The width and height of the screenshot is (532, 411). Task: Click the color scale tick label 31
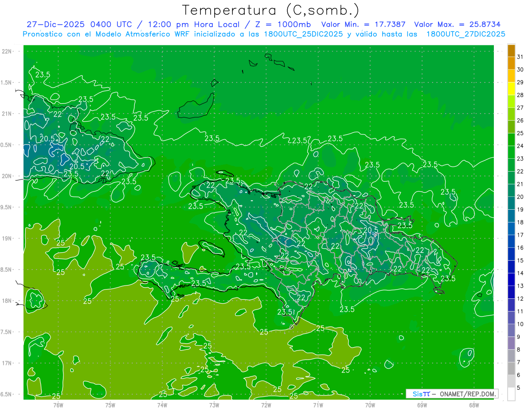point(520,57)
